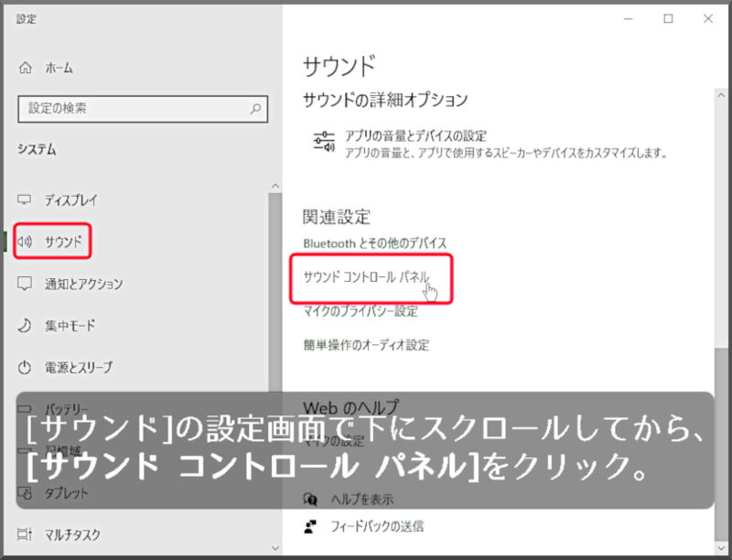Click the サウンドの詳細オプション heading

click(385, 100)
